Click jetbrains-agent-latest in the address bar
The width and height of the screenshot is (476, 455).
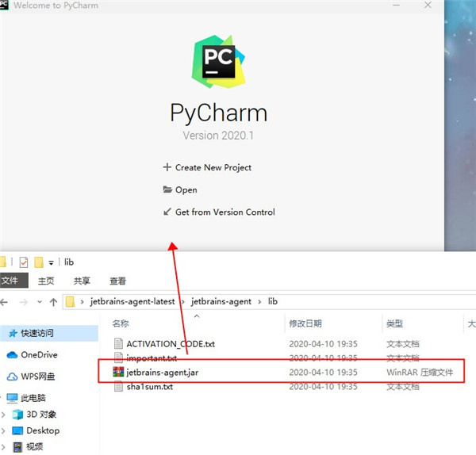(x=132, y=301)
